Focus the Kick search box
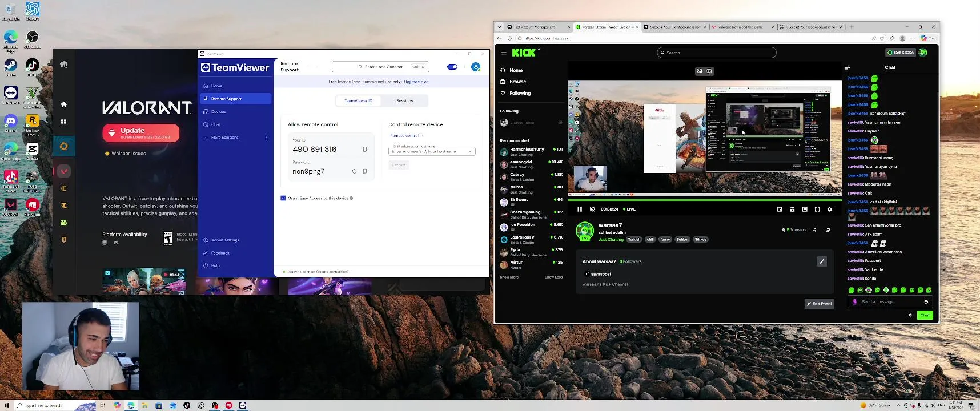Viewport: 980px width, 411px height. click(717, 53)
